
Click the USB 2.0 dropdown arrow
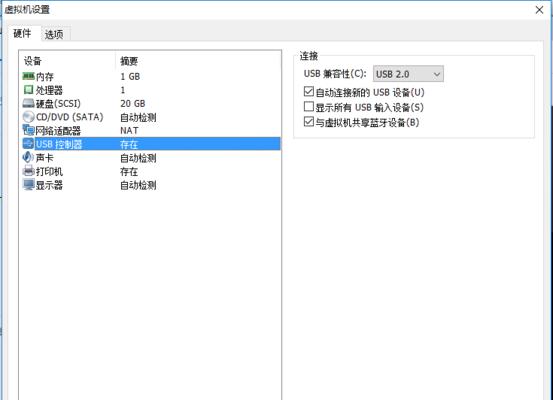(x=437, y=74)
